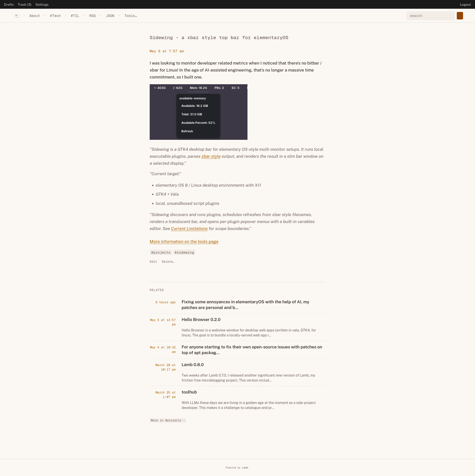
Task: Open Settings in the admin bar
Action: [42, 4]
